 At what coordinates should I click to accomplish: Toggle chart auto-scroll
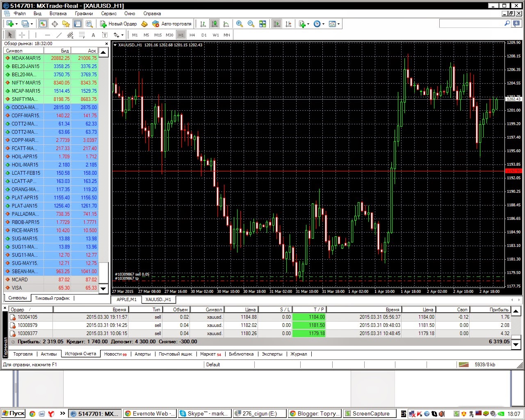[277, 24]
